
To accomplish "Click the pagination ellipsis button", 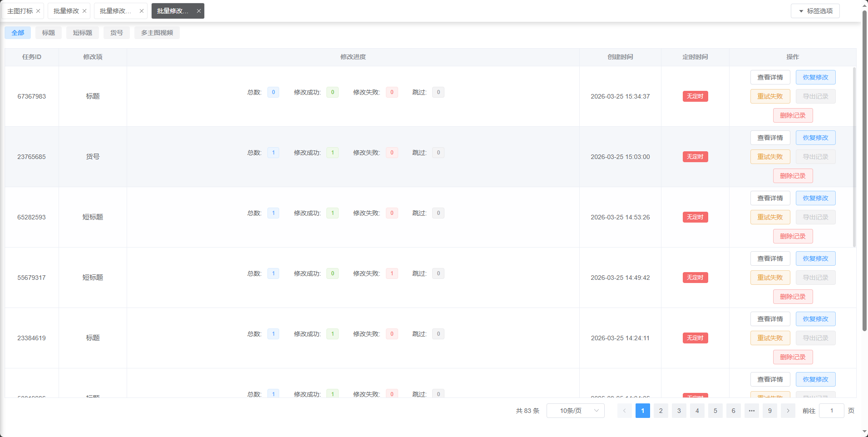I will click(751, 411).
